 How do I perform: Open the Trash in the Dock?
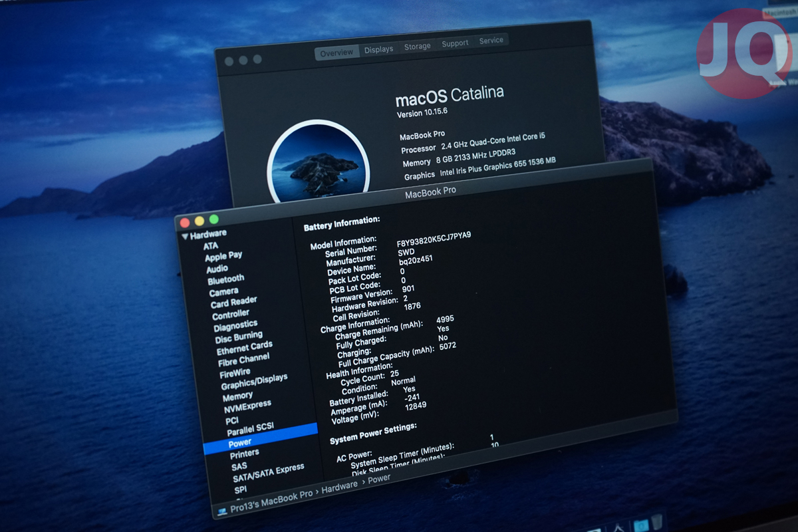[x=656, y=521]
